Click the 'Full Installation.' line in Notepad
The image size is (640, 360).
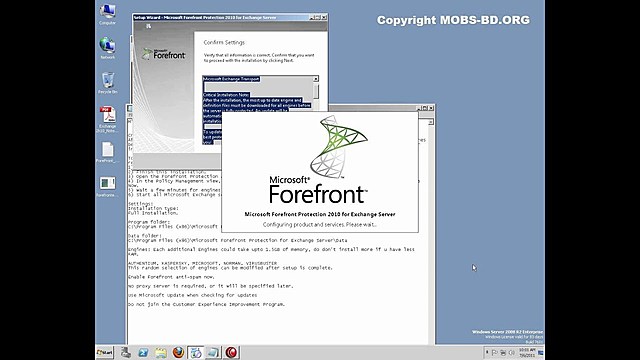pos(153,213)
